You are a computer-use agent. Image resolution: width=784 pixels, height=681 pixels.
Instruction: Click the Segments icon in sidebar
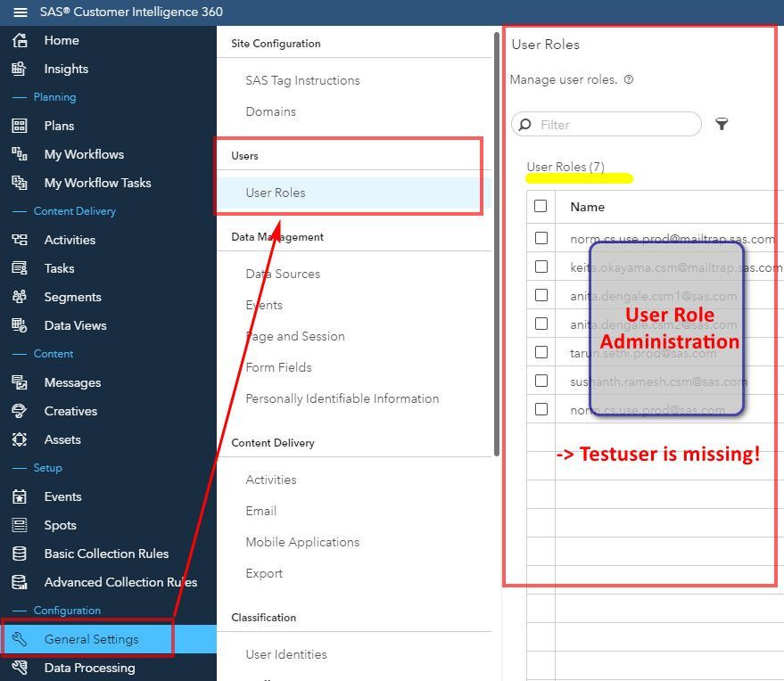tap(20, 297)
